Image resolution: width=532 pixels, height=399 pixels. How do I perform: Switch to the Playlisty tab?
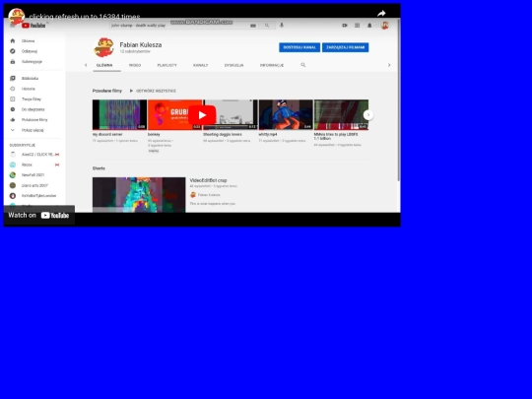[166, 65]
